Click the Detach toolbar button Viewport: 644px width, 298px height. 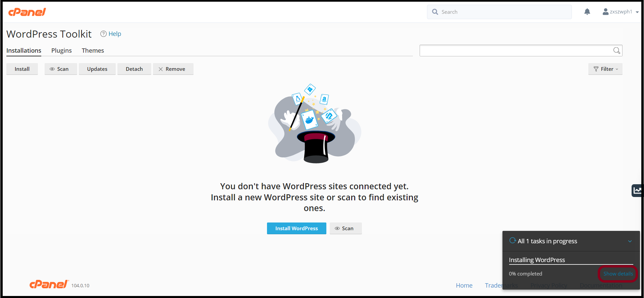(x=134, y=69)
